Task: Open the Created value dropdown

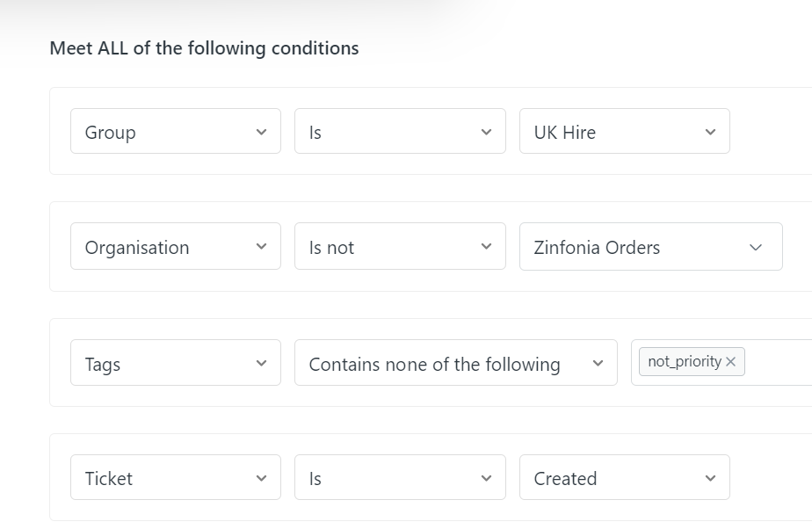Action: tap(624, 478)
